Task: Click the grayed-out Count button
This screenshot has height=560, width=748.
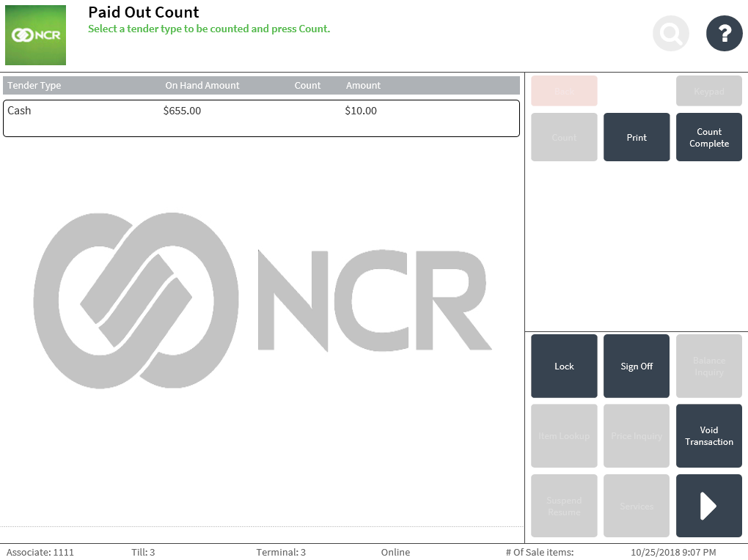Action: 564,137
